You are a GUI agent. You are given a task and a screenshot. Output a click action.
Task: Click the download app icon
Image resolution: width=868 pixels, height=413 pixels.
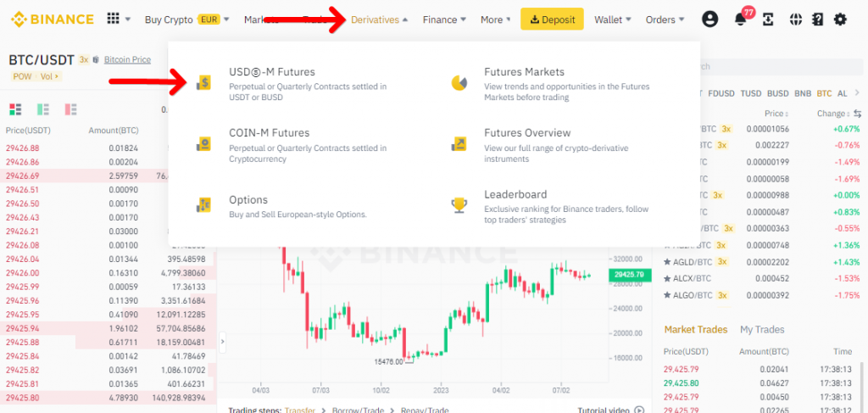(769, 20)
